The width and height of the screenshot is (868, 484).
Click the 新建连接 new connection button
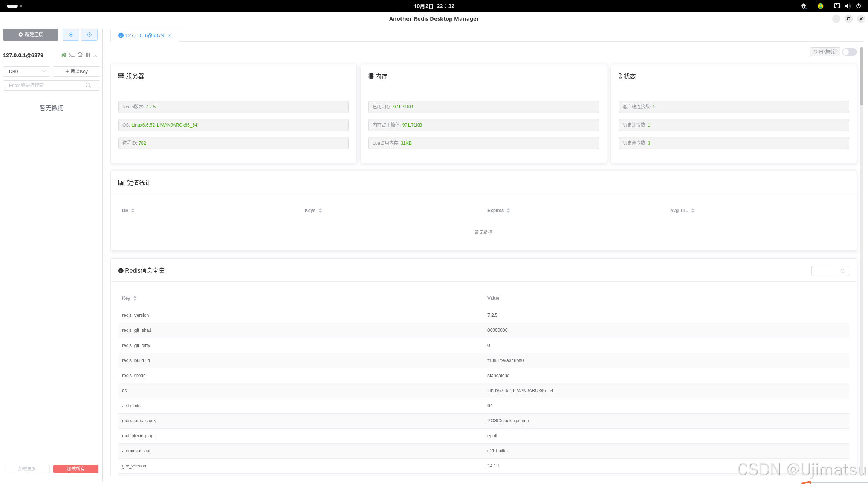(x=31, y=35)
